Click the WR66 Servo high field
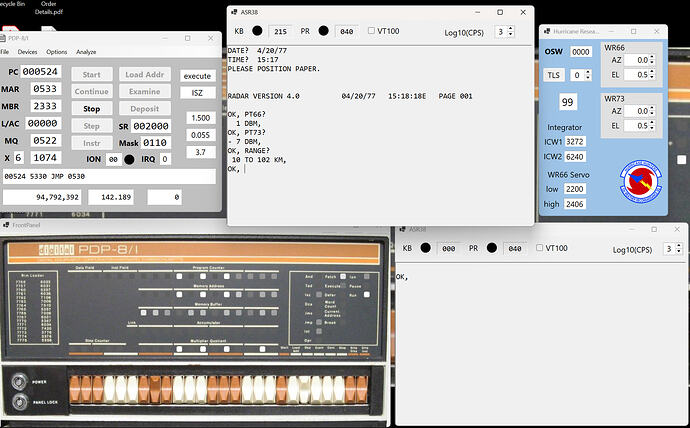Image resolution: width=690 pixels, height=428 pixels. (x=575, y=204)
